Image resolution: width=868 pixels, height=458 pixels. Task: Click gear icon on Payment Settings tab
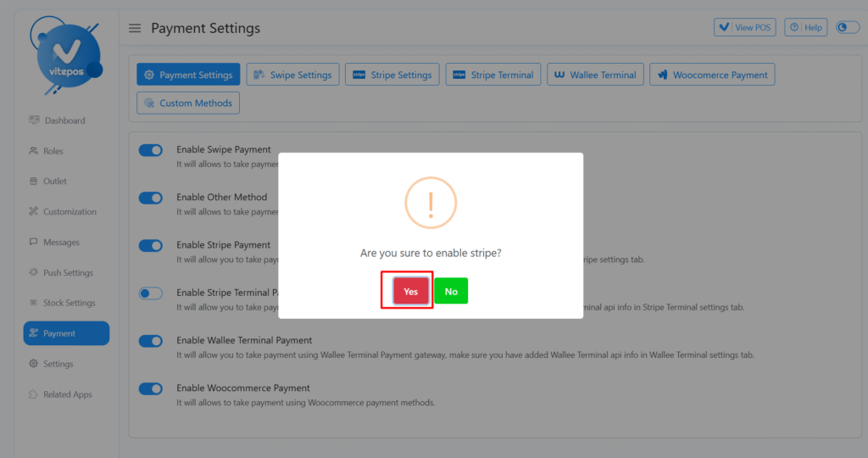click(x=149, y=75)
